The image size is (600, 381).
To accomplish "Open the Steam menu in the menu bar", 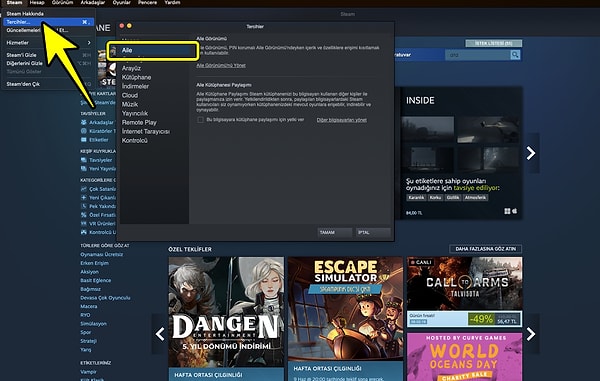I will click(15, 3).
